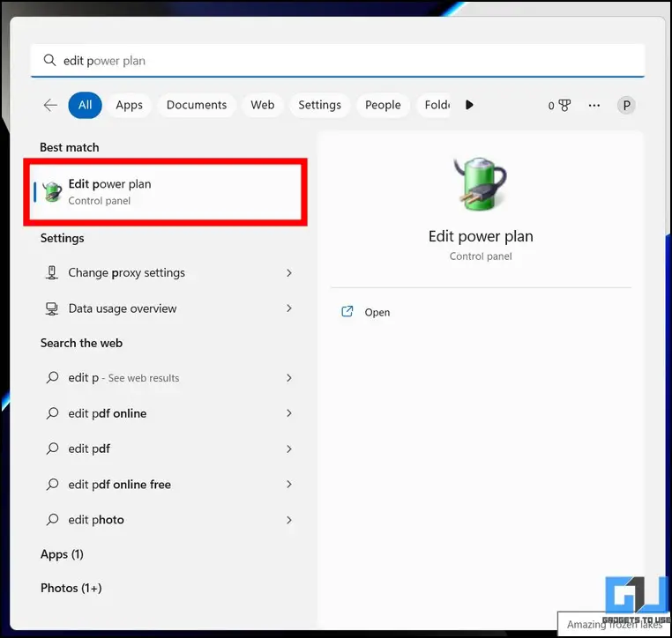This screenshot has width=672, height=638.
Task: Expand 'edit photo' suggestion chevron
Action: 289,520
